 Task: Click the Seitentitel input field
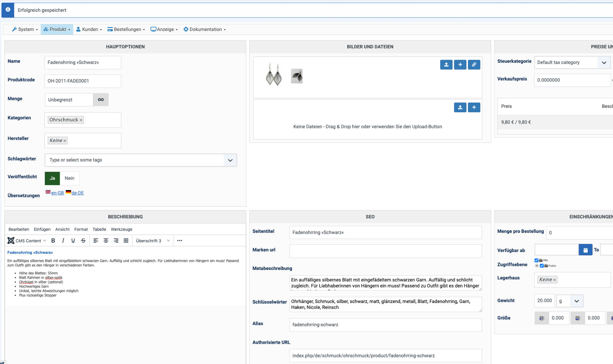click(386, 233)
